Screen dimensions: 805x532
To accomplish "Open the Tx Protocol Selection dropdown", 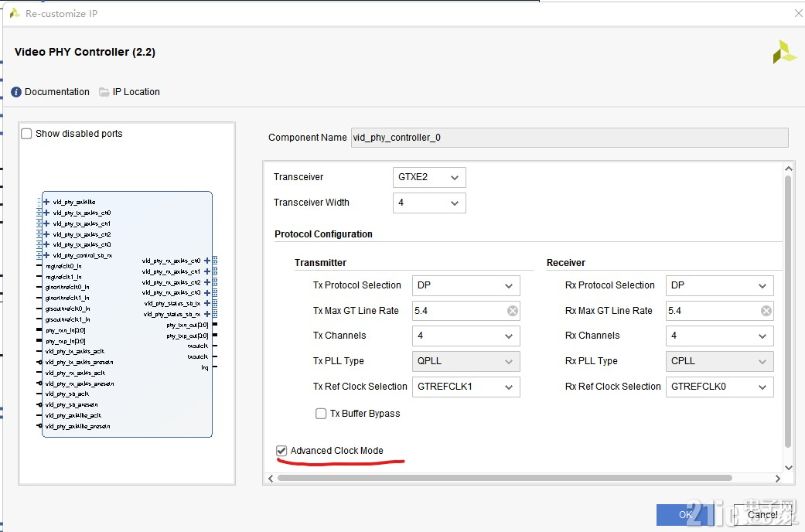I will pyautogui.click(x=466, y=285).
